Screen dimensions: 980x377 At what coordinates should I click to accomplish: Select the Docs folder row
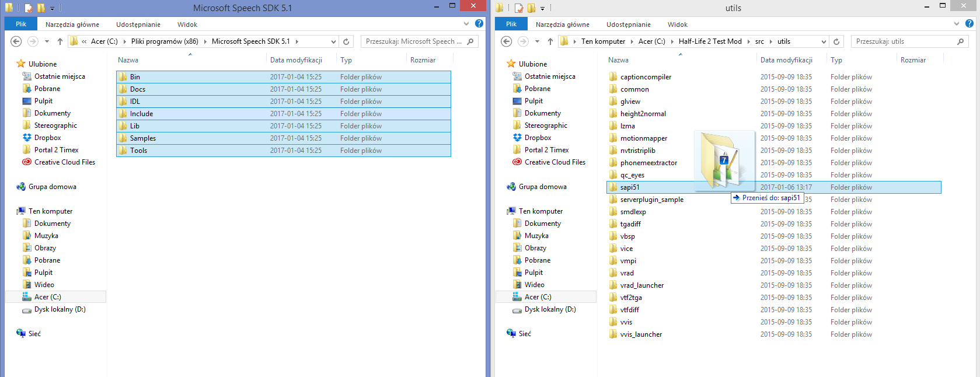click(284, 89)
